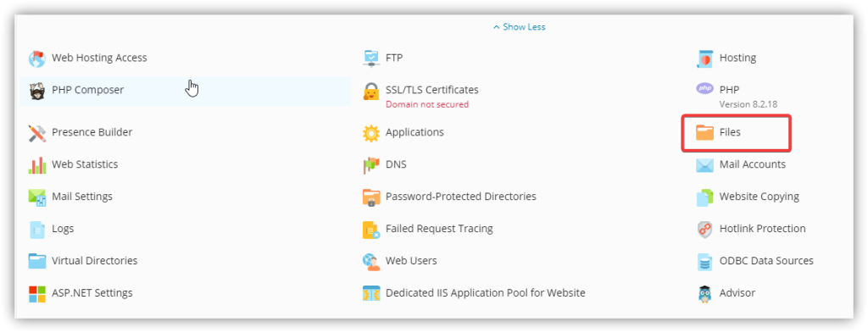Open the Failed Request Tracing icon
The width and height of the screenshot is (868, 333).
click(371, 230)
